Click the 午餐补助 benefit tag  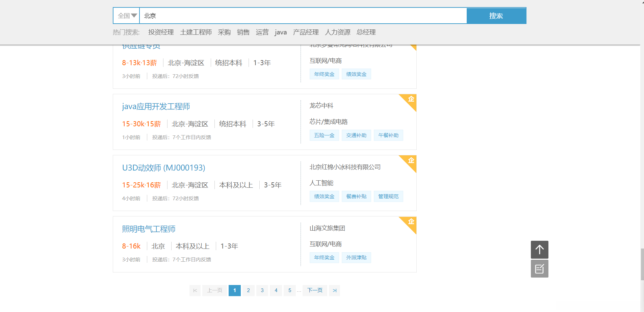388,135
